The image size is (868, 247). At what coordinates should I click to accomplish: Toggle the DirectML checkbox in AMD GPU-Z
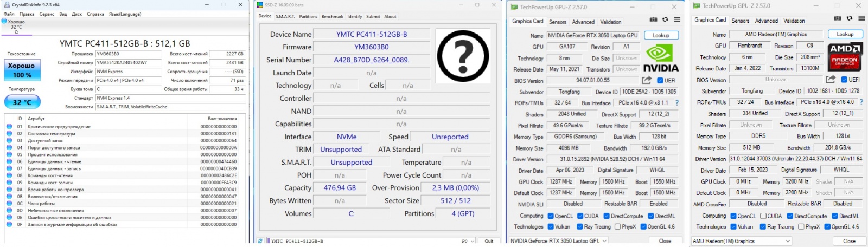point(835,216)
